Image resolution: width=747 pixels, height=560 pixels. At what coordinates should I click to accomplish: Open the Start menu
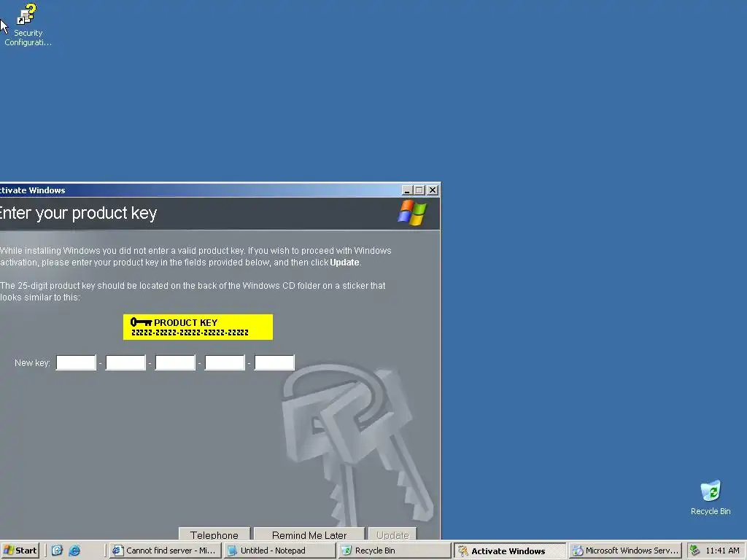click(20, 551)
